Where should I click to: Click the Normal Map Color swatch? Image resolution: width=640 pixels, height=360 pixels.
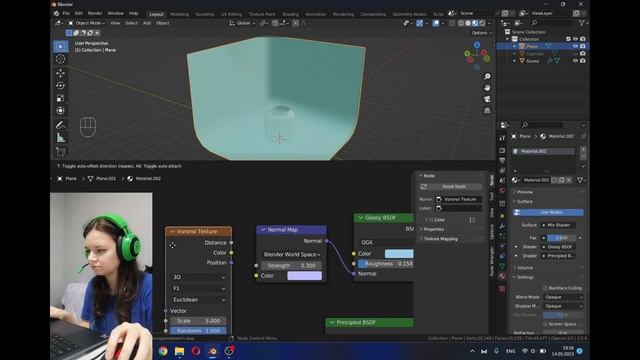[x=304, y=276]
